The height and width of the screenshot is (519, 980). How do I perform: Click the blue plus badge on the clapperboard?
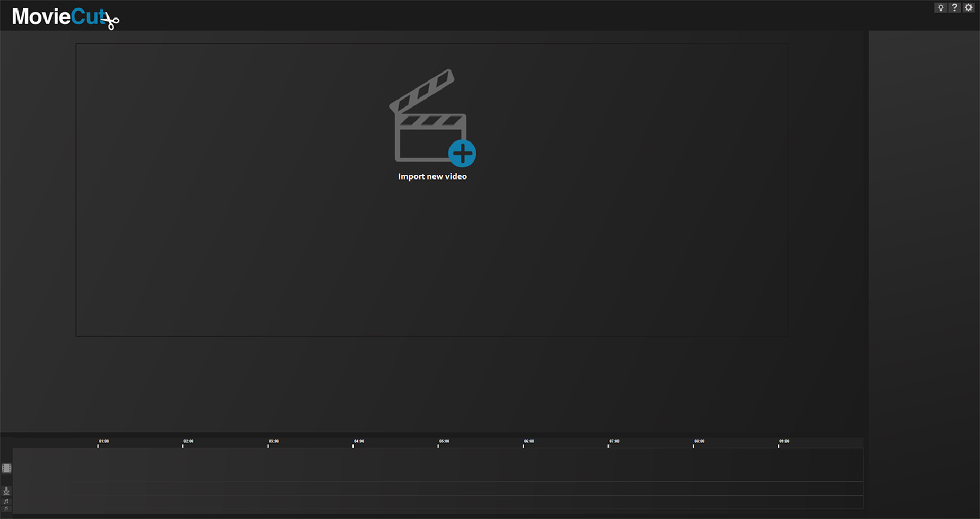pyautogui.click(x=462, y=154)
